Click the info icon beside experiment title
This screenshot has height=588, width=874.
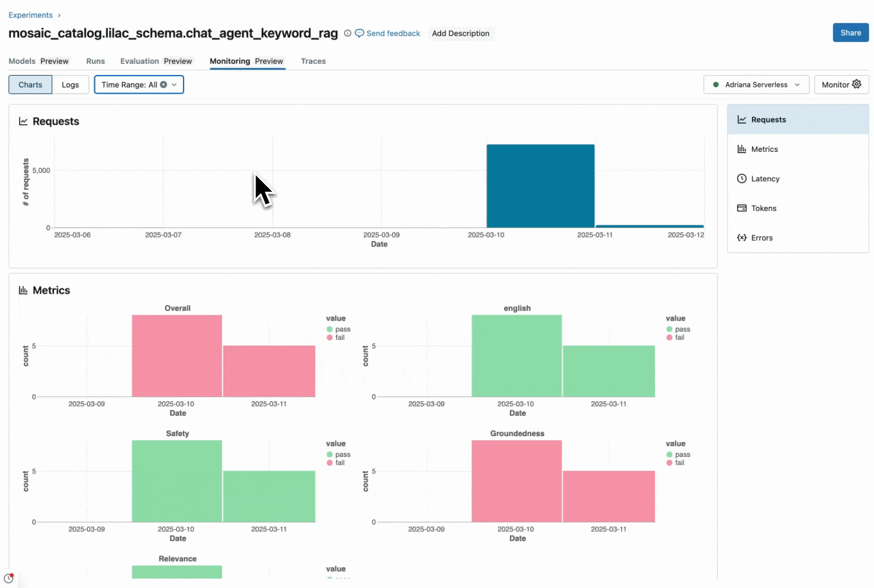tap(348, 33)
